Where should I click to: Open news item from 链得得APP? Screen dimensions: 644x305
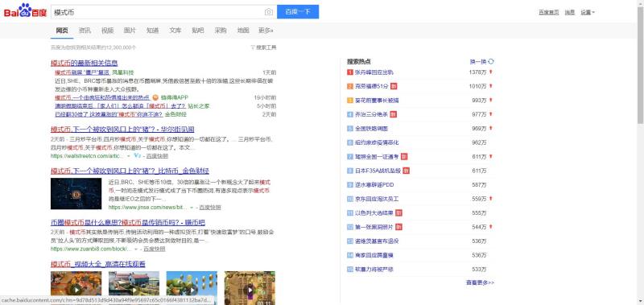[x=102, y=97]
